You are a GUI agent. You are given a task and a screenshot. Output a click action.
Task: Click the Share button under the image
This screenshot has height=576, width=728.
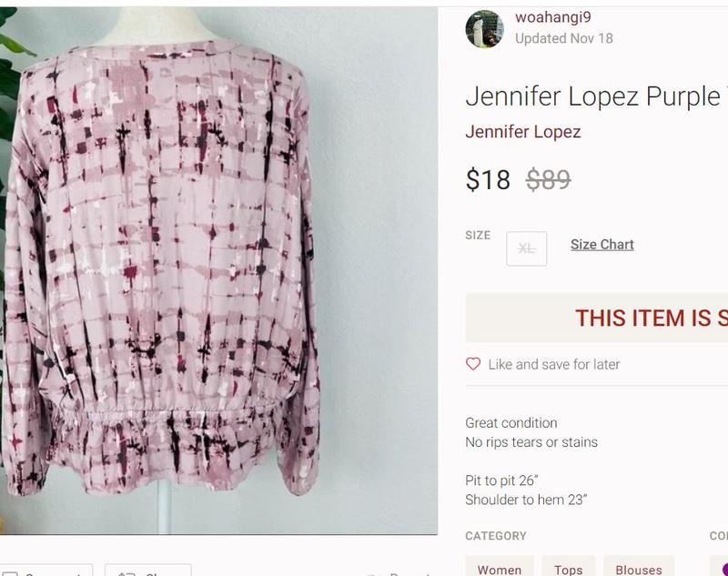coord(147,571)
